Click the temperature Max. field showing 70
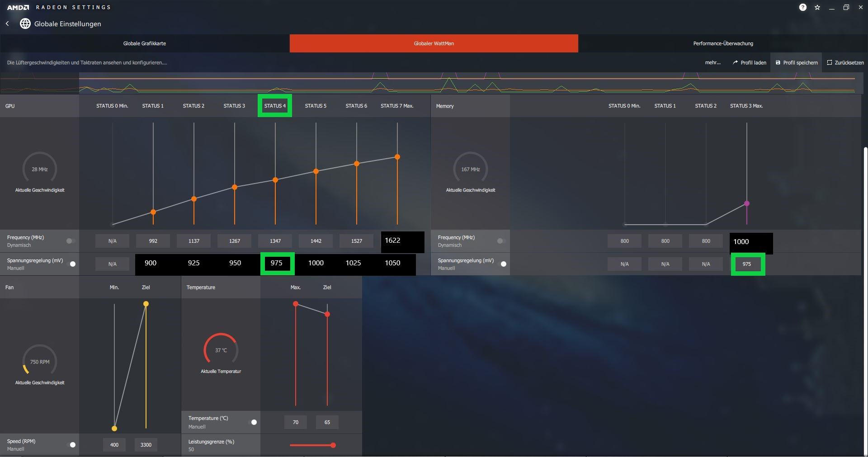 click(x=296, y=422)
